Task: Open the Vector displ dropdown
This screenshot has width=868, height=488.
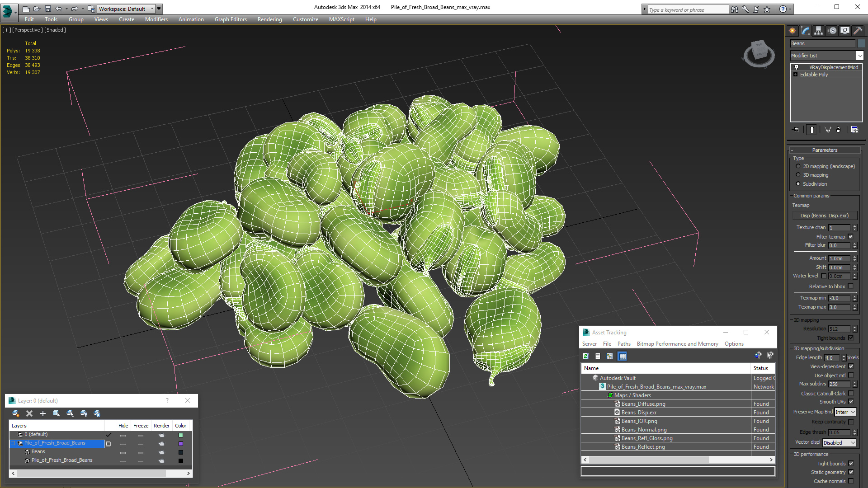Action: coord(840,443)
